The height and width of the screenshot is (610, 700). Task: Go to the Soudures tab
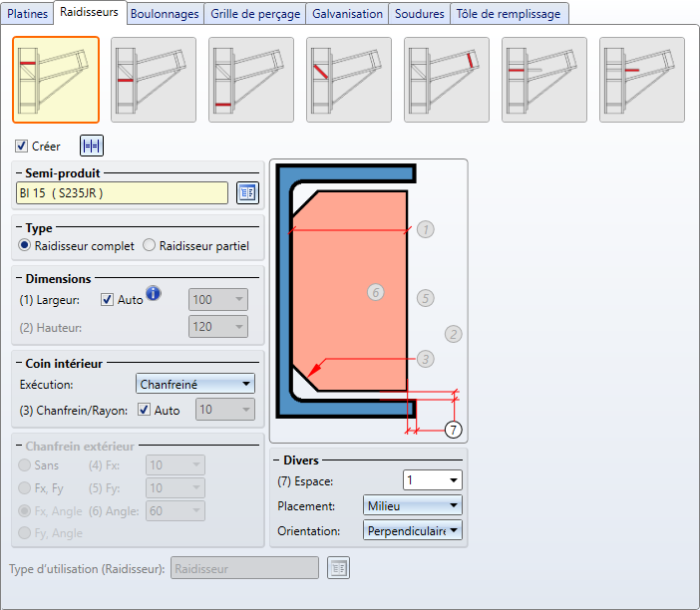(419, 13)
